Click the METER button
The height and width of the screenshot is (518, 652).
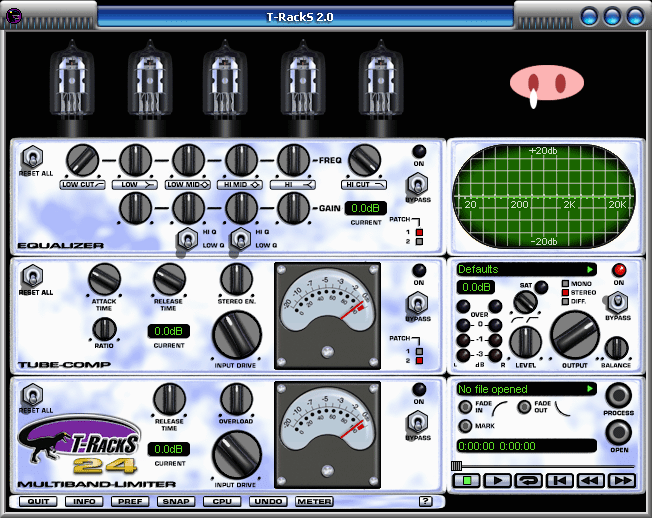[x=314, y=501]
